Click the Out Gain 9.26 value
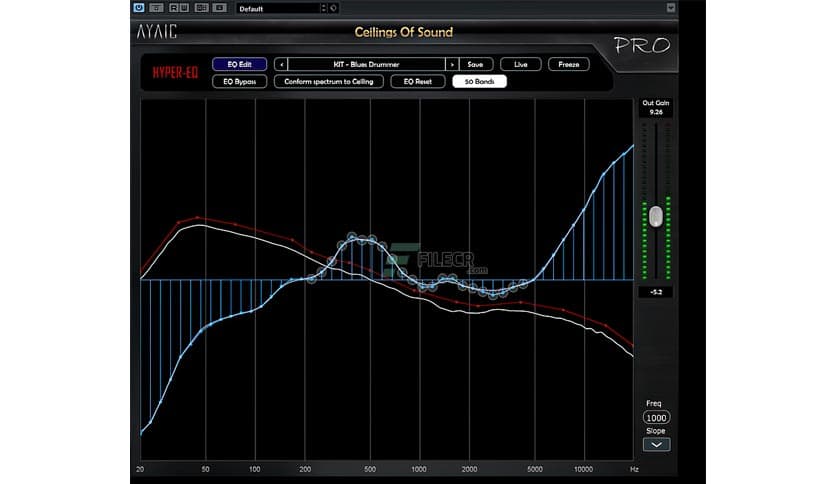The height and width of the screenshot is (484, 836). [656, 112]
